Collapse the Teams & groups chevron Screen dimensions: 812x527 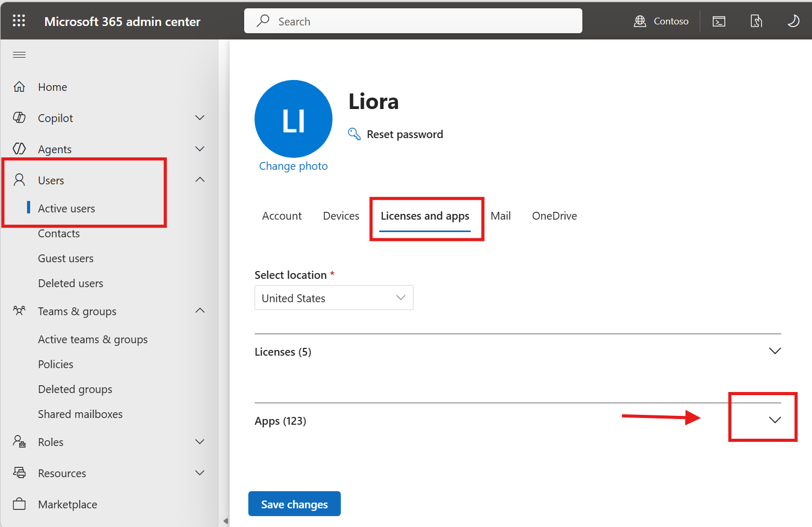200,310
